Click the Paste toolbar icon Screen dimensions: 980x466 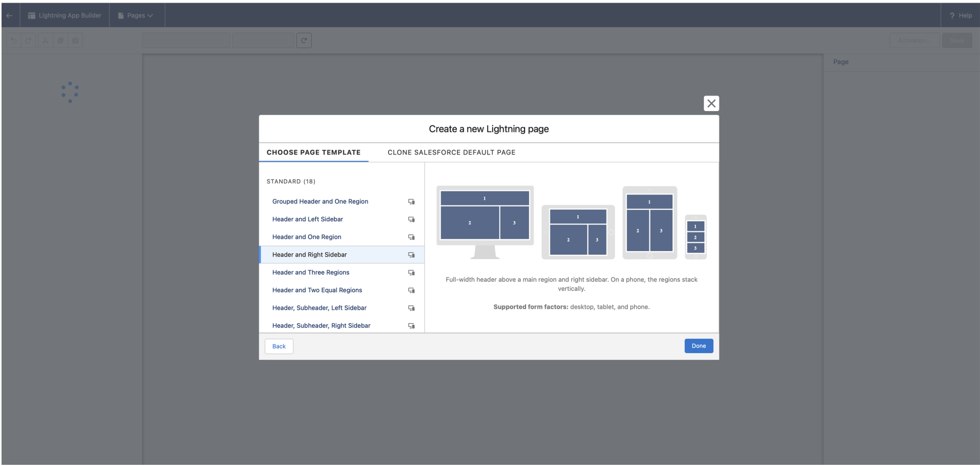tap(75, 40)
